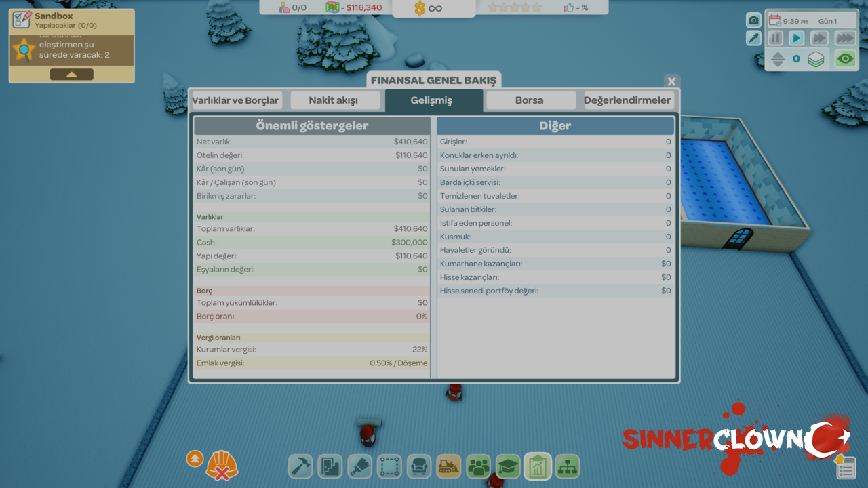
Task: Click the star critic objective icon
Action: 24,49
